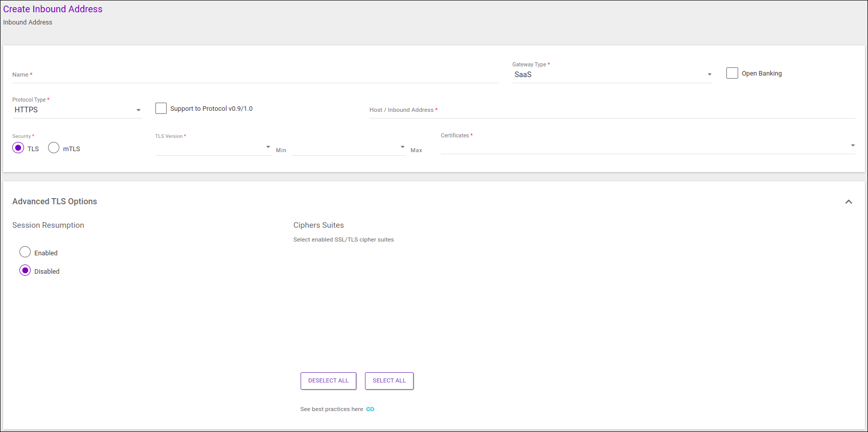
Task: Open the Gateway Type dropdown
Action: click(612, 75)
